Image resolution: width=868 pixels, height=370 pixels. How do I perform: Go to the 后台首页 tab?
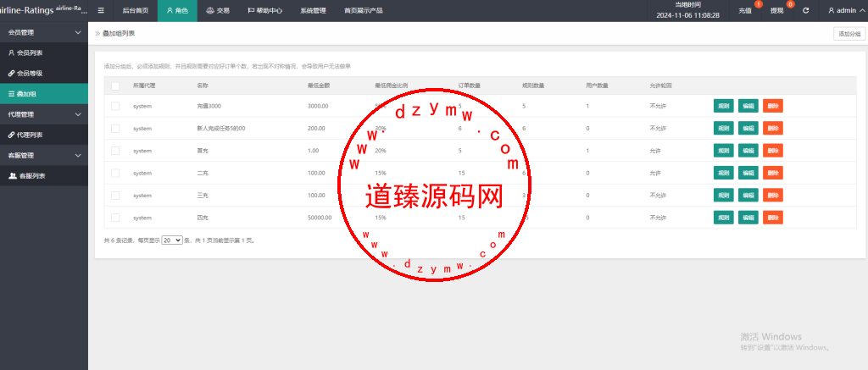(135, 10)
